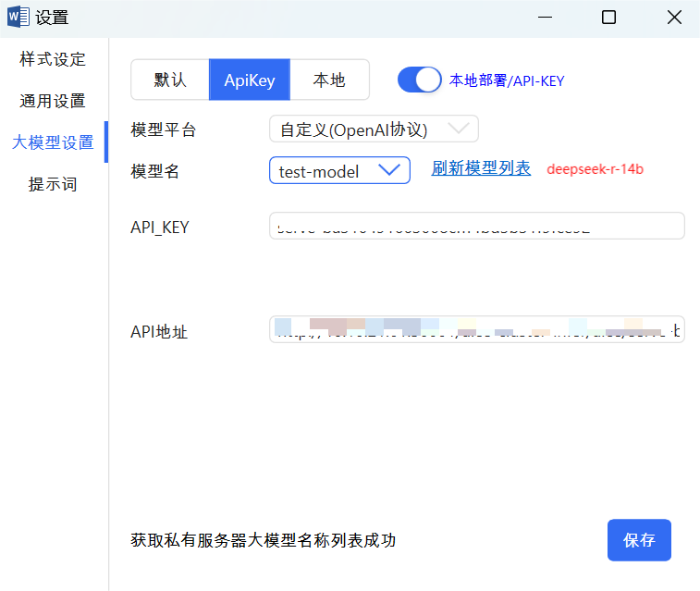The height and width of the screenshot is (591, 700).
Task: Go to 通用设置 in the sidebar
Action: pyautogui.click(x=53, y=101)
